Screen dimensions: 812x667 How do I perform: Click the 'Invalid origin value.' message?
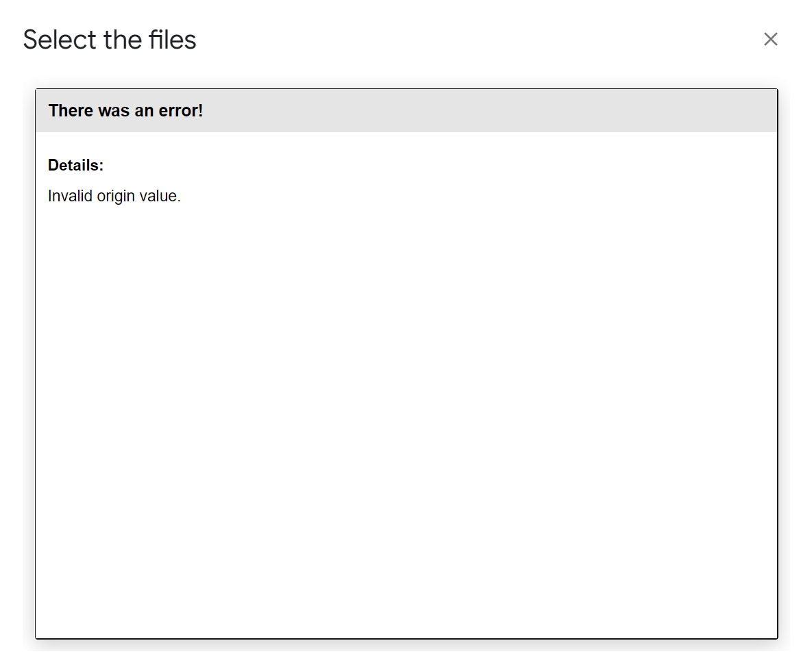pyautogui.click(x=114, y=196)
